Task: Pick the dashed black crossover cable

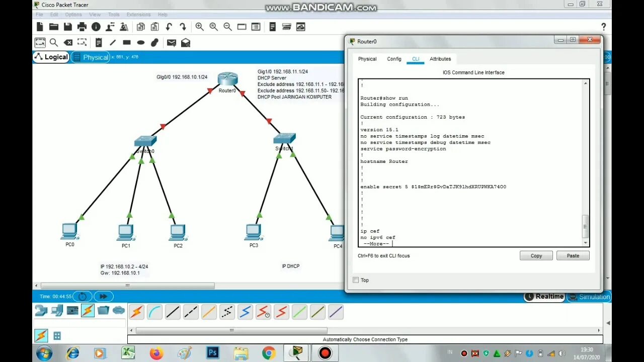Action: tap(191, 312)
